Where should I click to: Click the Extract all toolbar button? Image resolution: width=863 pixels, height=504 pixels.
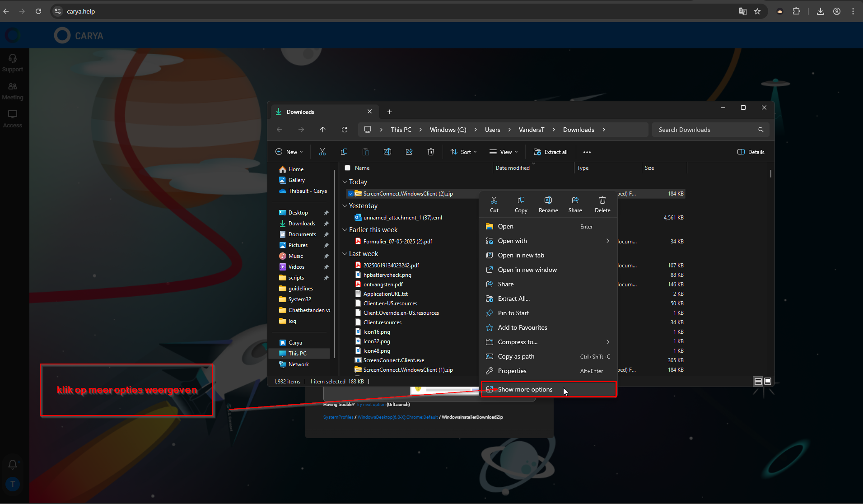[x=550, y=152]
